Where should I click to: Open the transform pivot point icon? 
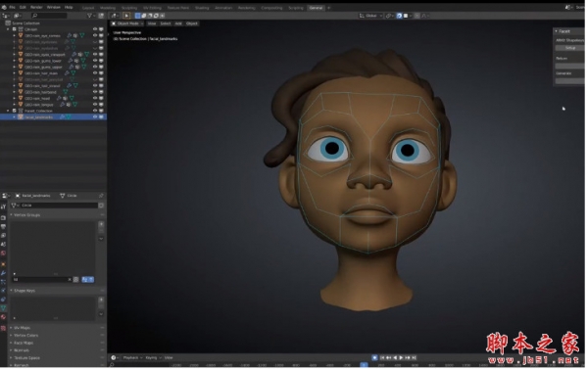pyautogui.click(x=389, y=16)
